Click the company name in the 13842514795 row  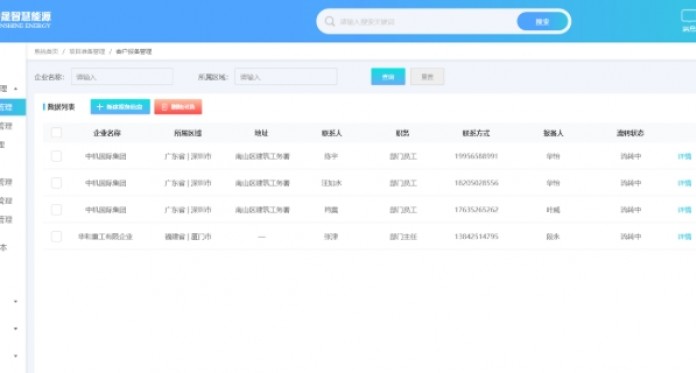point(106,237)
